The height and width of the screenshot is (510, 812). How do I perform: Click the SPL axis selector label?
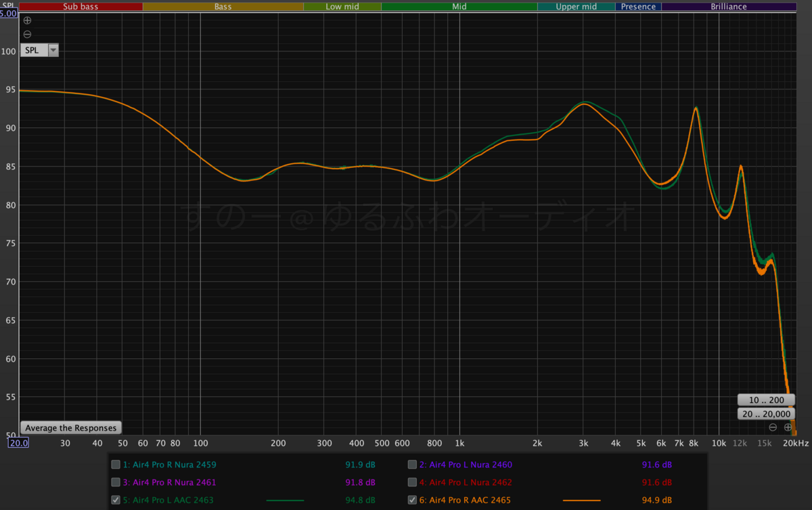coord(32,50)
